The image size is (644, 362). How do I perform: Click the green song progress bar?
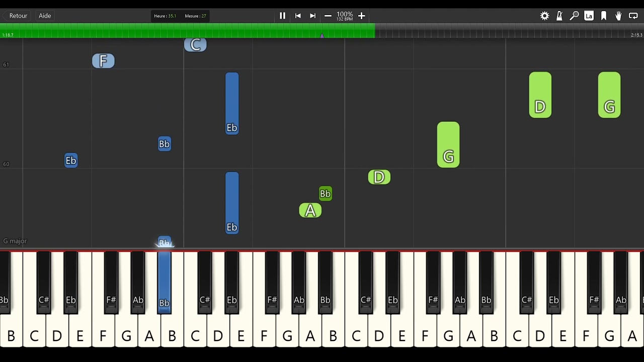click(187, 31)
